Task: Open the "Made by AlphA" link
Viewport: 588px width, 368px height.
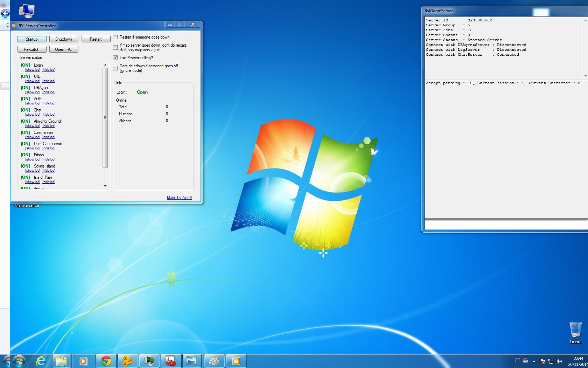Action: (179, 198)
